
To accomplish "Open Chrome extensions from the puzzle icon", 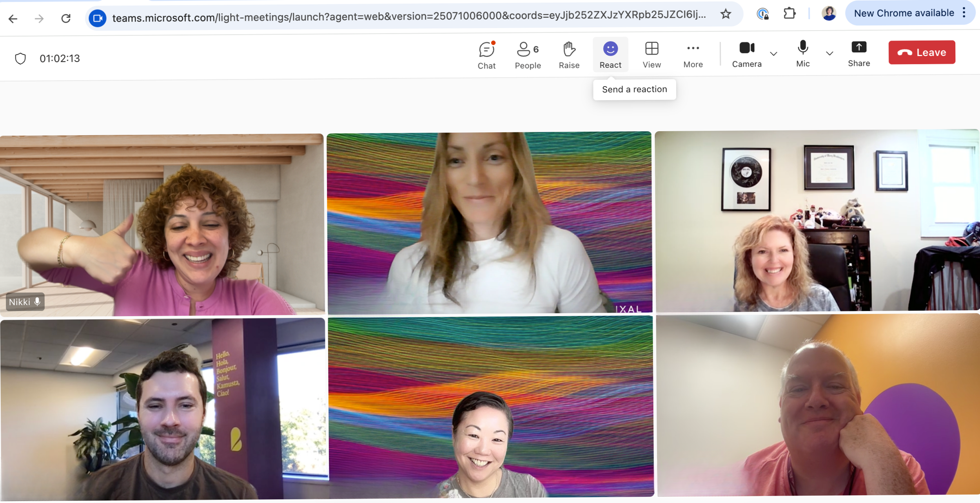I will [x=790, y=13].
